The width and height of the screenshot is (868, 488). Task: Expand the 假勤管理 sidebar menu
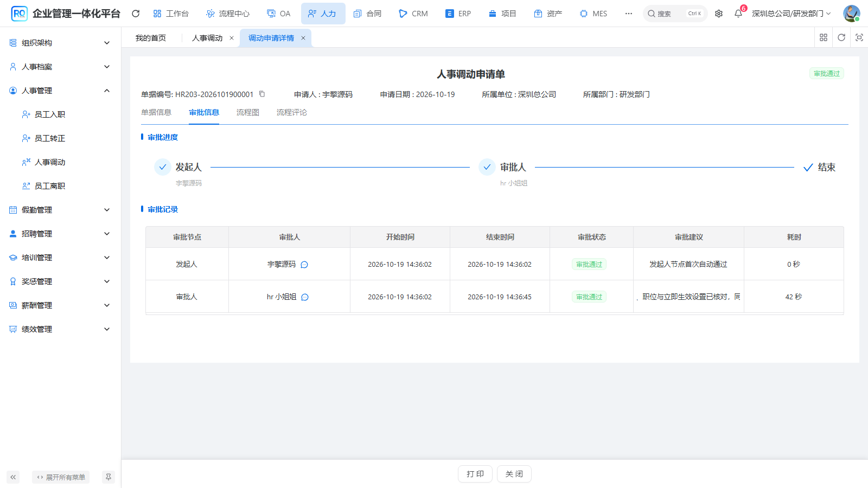pos(60,210)
